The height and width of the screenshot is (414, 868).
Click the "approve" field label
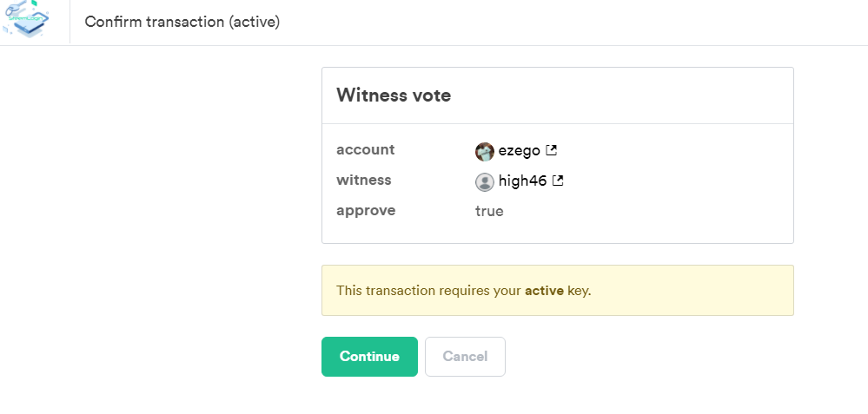366,210
